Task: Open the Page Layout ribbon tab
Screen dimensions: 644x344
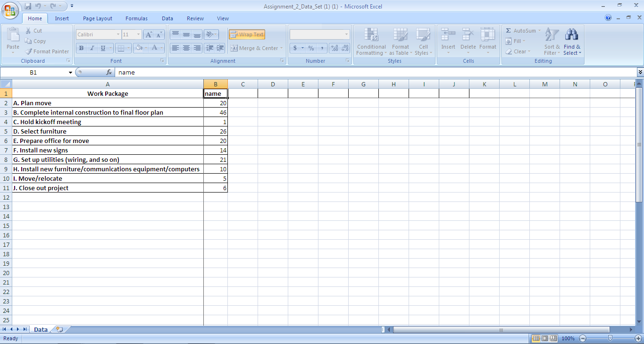Action: tap(98, 18)
